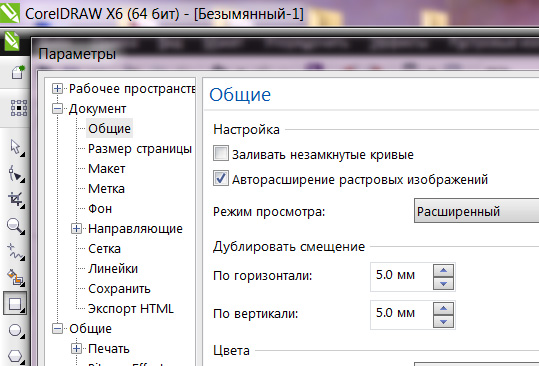
Task: Select the Pick arrow tool
Action: click(x=16, y=147)
